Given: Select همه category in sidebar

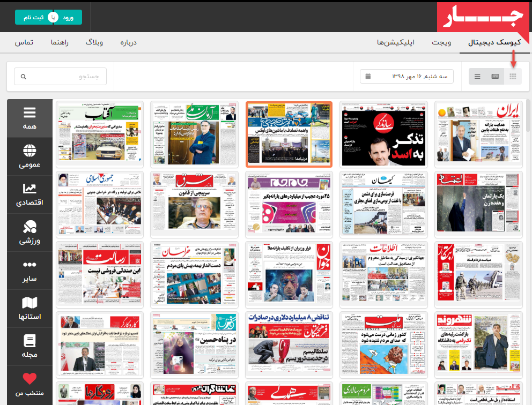Looking at the screenshot, I should [29, 118].
